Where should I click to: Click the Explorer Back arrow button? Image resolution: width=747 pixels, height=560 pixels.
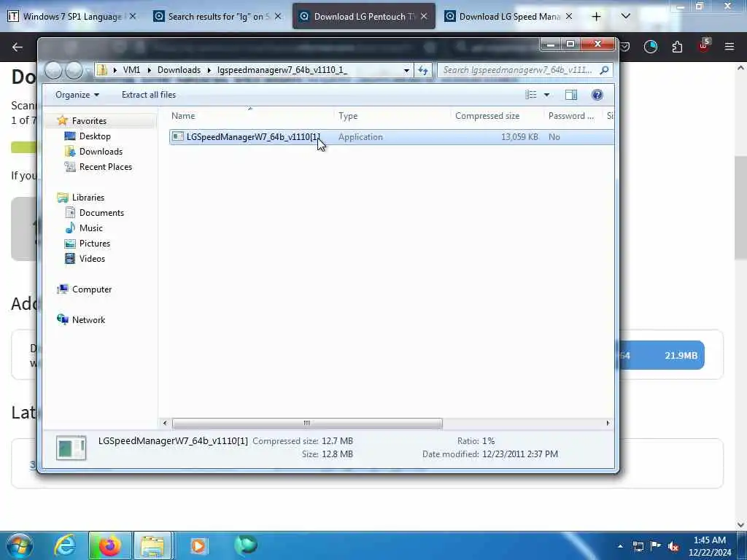coord(53,71)
